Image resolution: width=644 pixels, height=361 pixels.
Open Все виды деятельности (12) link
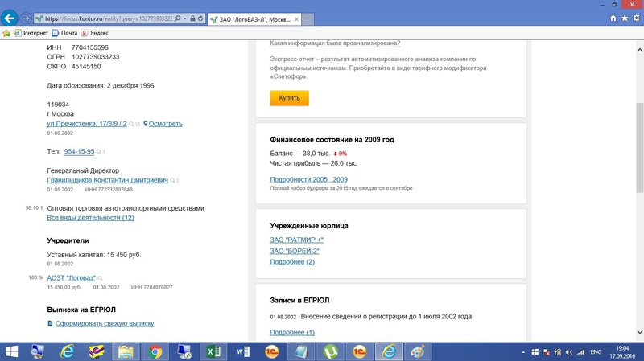tap(90, 218)
